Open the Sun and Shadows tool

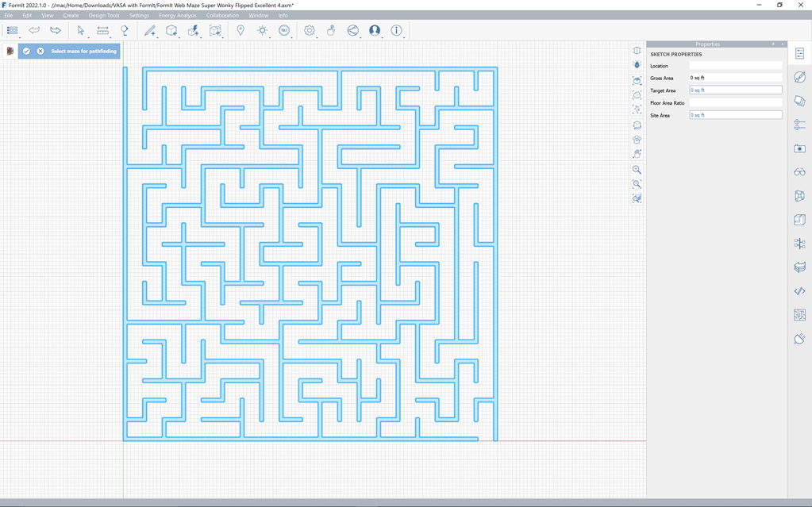(x=262, y=30)
